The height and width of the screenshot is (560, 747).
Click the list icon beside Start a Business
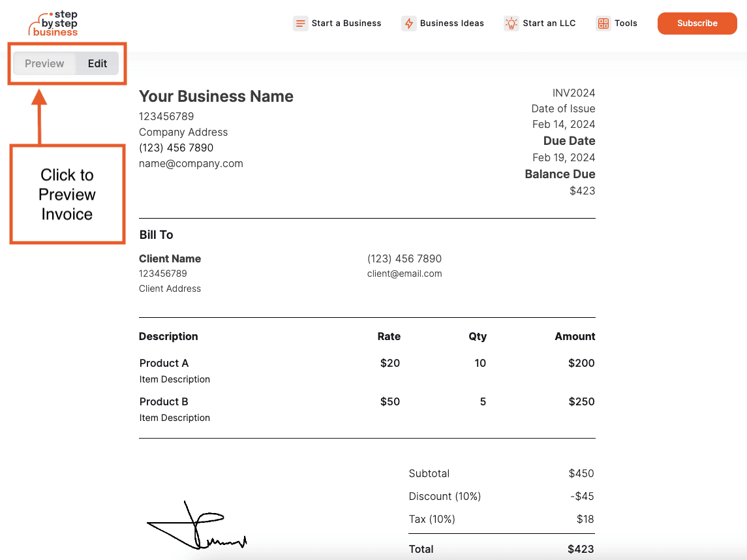click(300, 23)
